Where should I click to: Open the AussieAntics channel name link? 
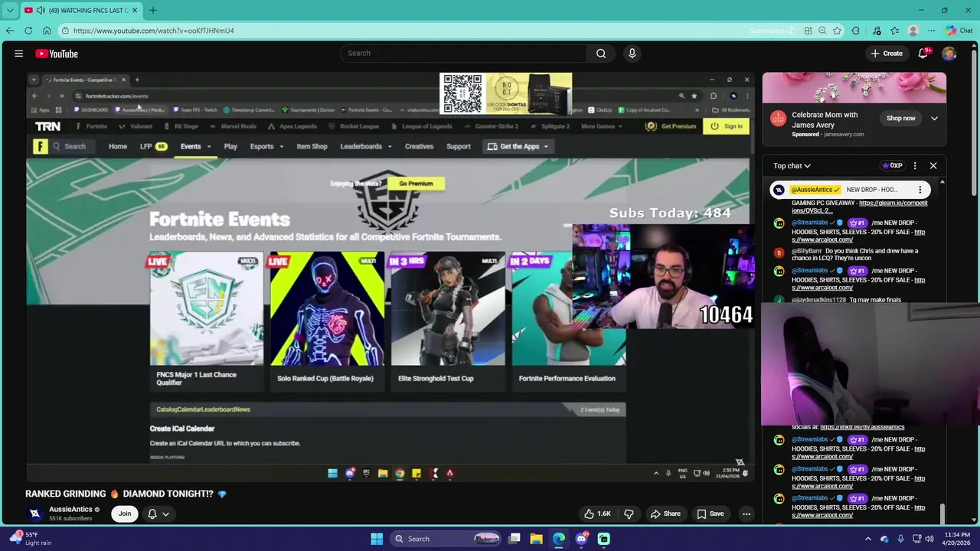click(70, 509)
